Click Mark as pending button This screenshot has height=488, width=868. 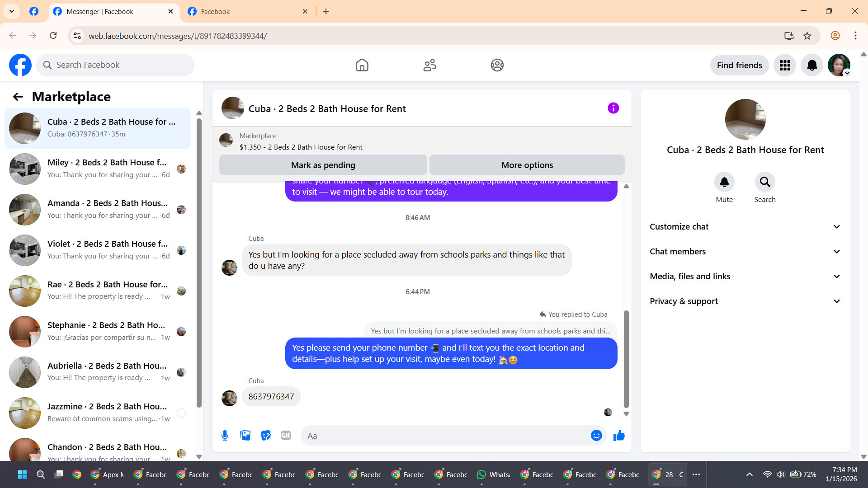323,165
